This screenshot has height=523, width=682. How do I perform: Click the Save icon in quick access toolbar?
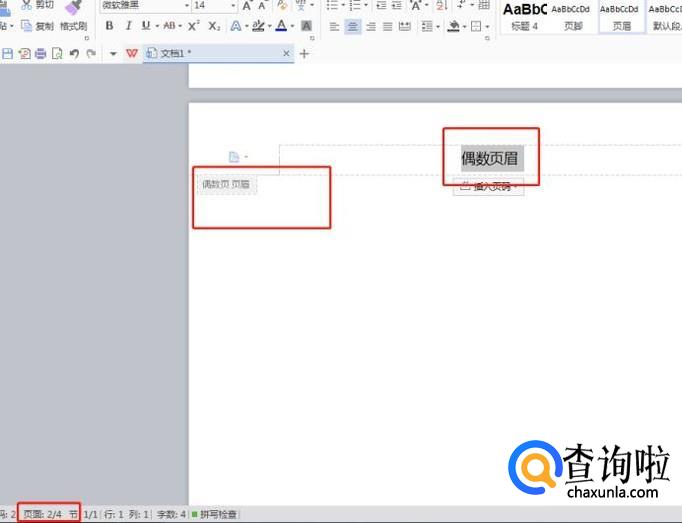8,53
